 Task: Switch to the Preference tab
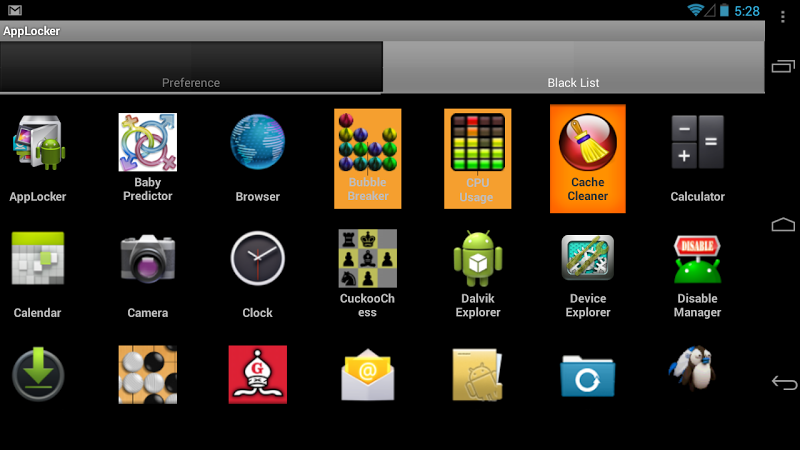click(191, 67)
